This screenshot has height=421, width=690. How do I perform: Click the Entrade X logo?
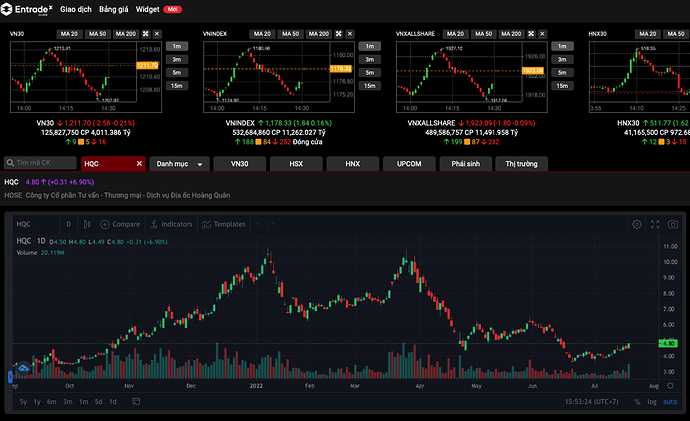[x=28, y=9]
